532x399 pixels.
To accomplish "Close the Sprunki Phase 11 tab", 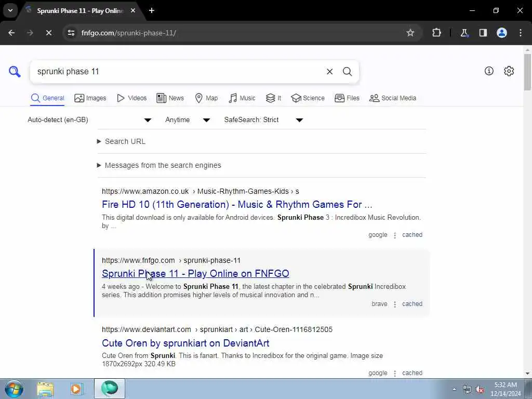I will pyautogui.click(x=133, y=10).
